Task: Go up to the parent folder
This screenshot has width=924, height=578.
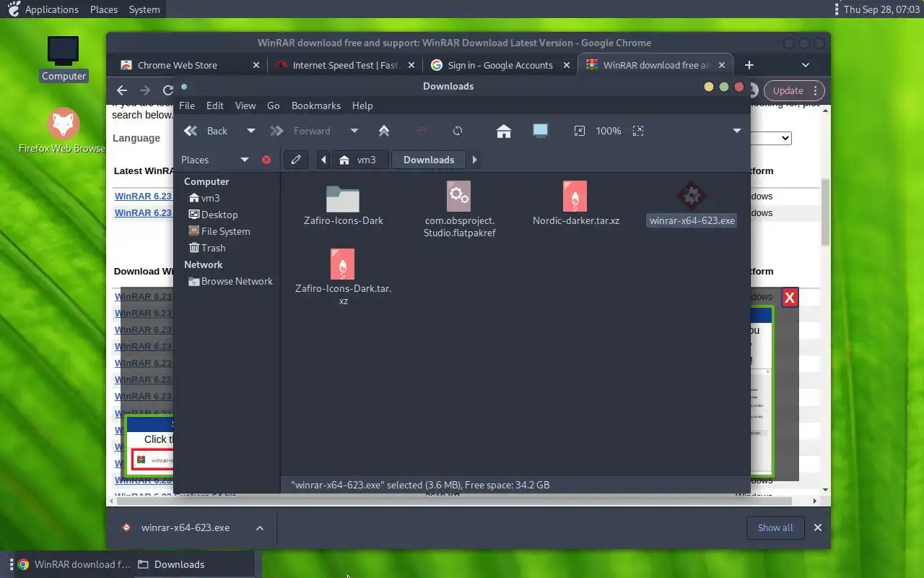Action: tap(384, 131)
